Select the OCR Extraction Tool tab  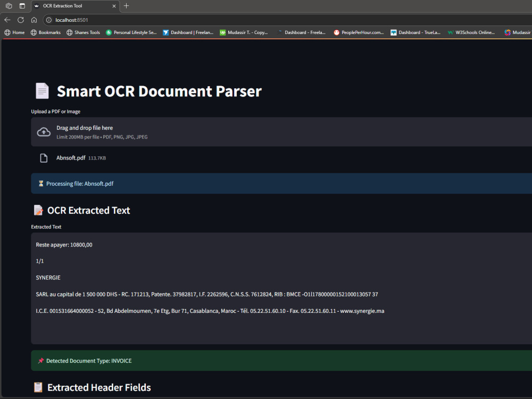pyautogui.click(x=75, y=6)
